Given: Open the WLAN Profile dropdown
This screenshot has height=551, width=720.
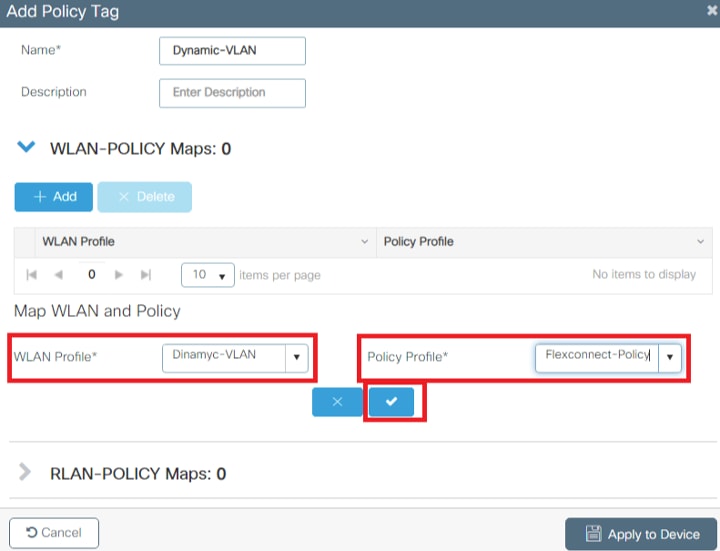Looking at the screenshot, I should 296,356.
